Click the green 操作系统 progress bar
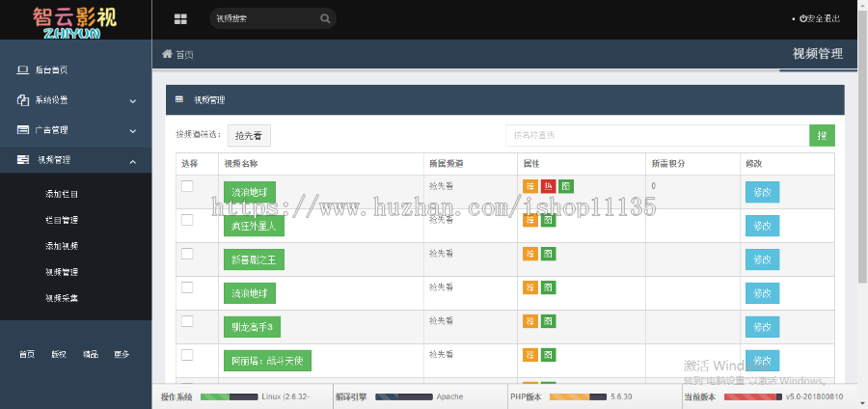Screen dimensions: 868x409 tap(215, 396)
